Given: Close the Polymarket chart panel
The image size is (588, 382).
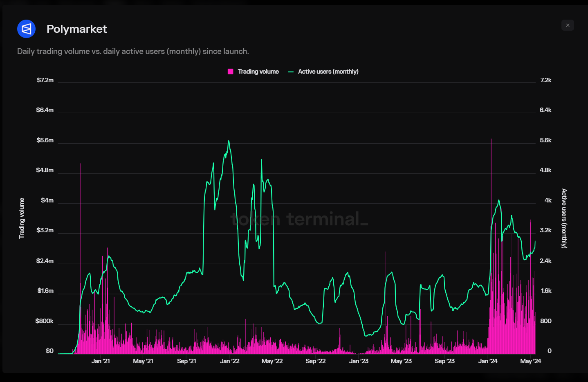Looking at the screenshot, I should tap(568, 25).
